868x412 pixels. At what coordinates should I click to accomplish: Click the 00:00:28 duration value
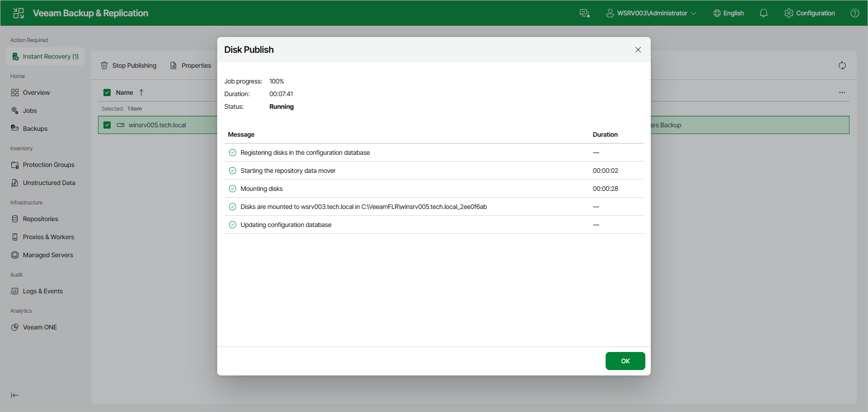click(606, 189)
